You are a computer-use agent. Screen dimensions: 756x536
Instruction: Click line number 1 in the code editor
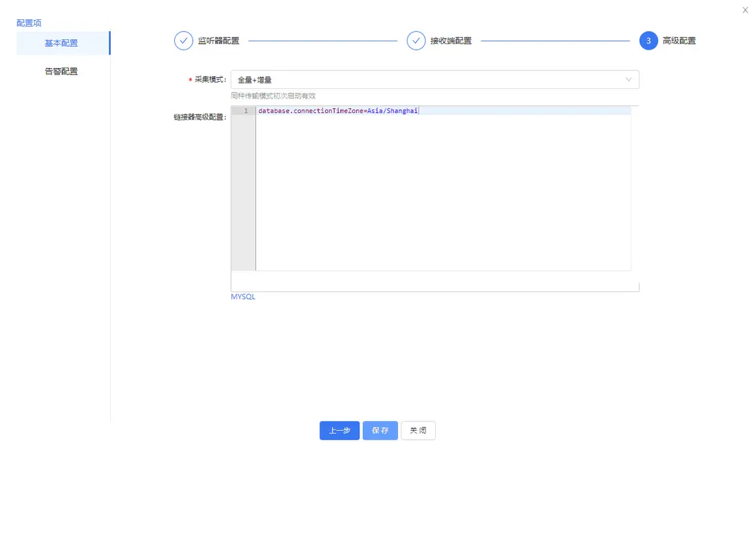click(246, 110)
